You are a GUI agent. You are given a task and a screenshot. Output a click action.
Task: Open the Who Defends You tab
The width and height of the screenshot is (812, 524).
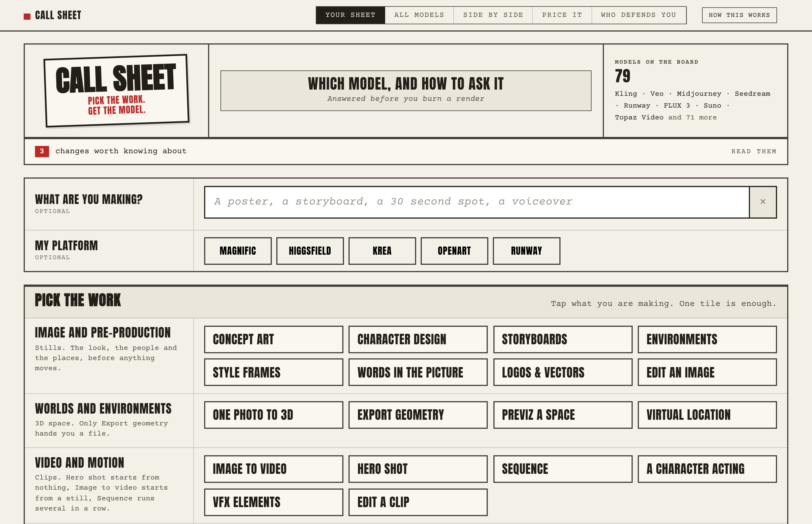[x=638, y=15]
